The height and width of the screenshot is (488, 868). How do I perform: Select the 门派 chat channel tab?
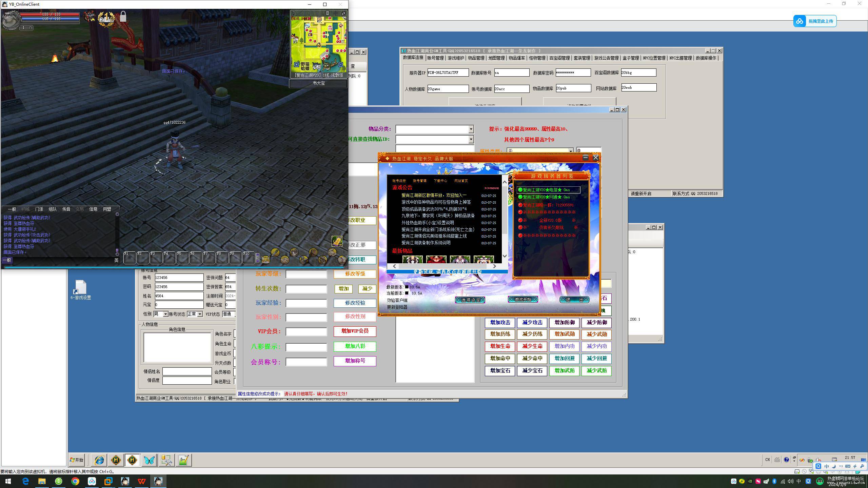(x=39, y=209)
